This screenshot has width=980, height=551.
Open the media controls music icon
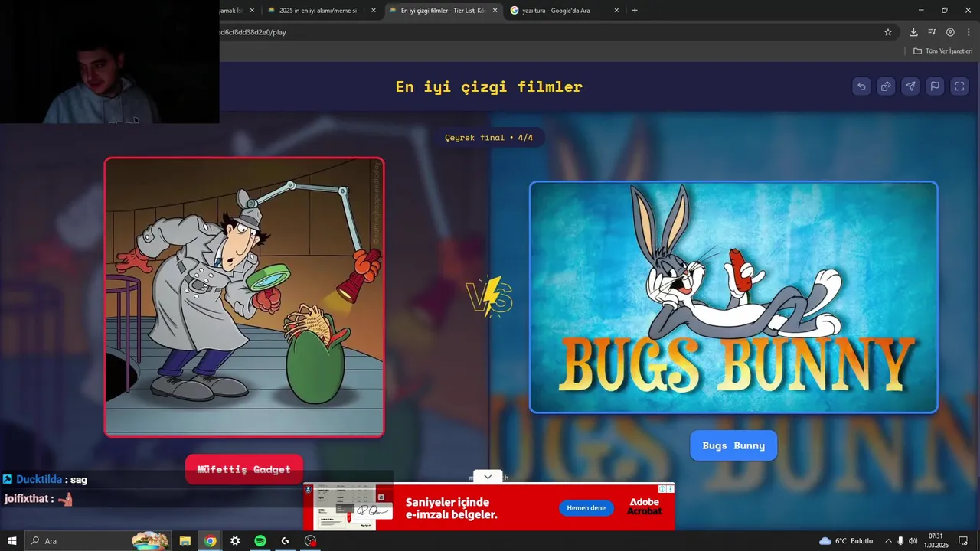932,32
